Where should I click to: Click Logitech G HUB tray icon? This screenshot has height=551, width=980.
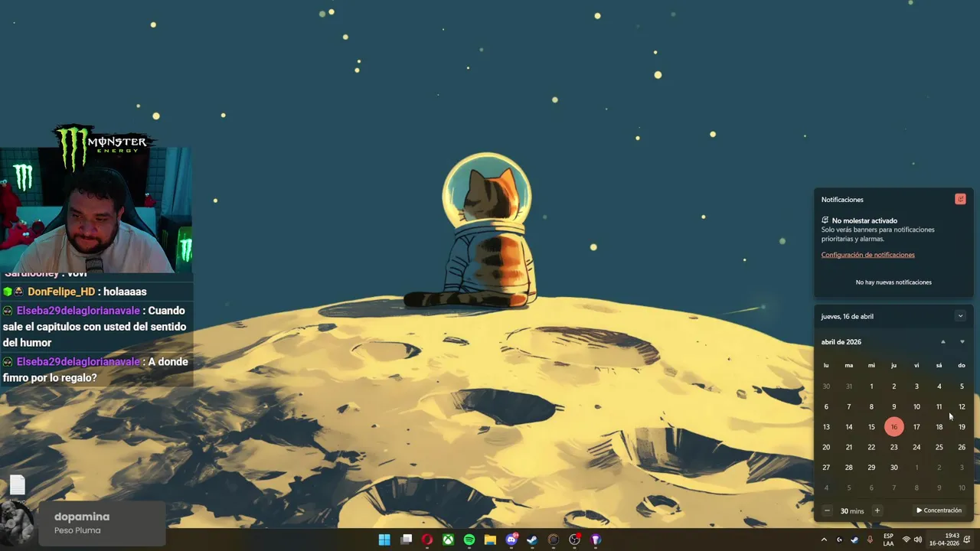point(839,540)
